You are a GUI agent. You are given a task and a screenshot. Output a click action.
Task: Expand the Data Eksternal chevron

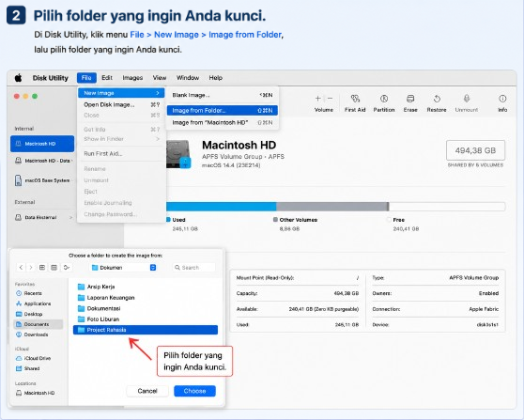pos(70,218)
